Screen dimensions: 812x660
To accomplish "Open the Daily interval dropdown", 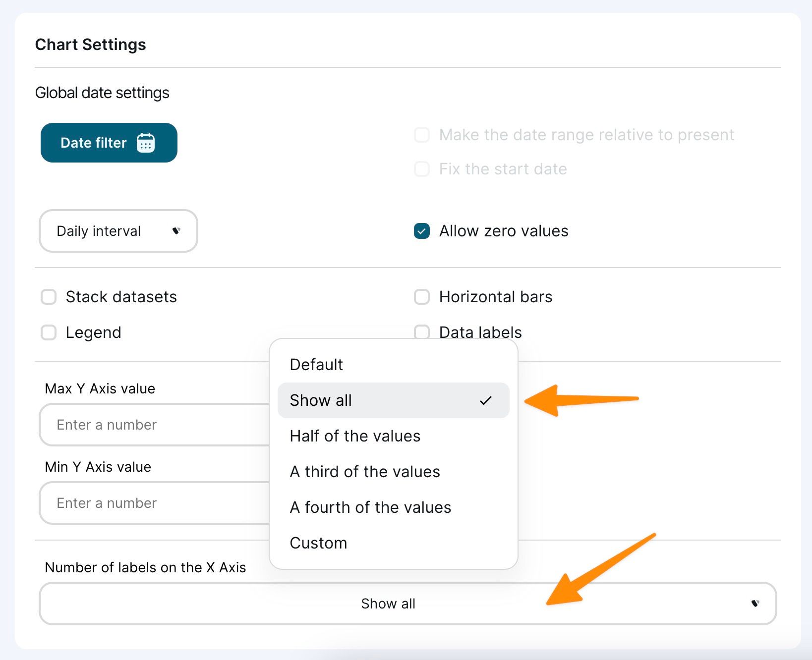I will click(x=118, y=231).
